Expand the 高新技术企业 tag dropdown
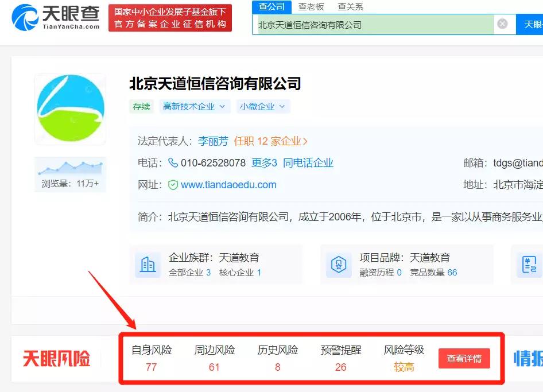This screenshot has height=392, width=543. click(x=223, y=106)
